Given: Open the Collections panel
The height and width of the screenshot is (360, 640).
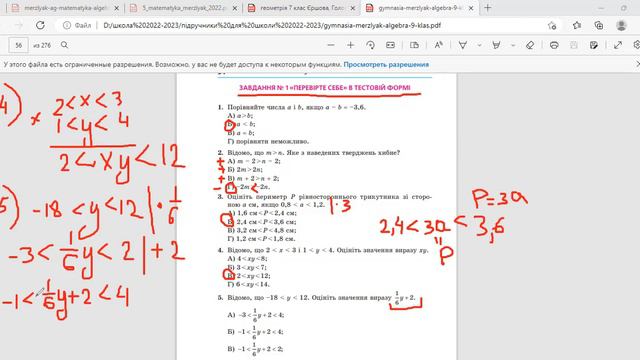Looking at the screenshot, I should [x=599, y=25].
